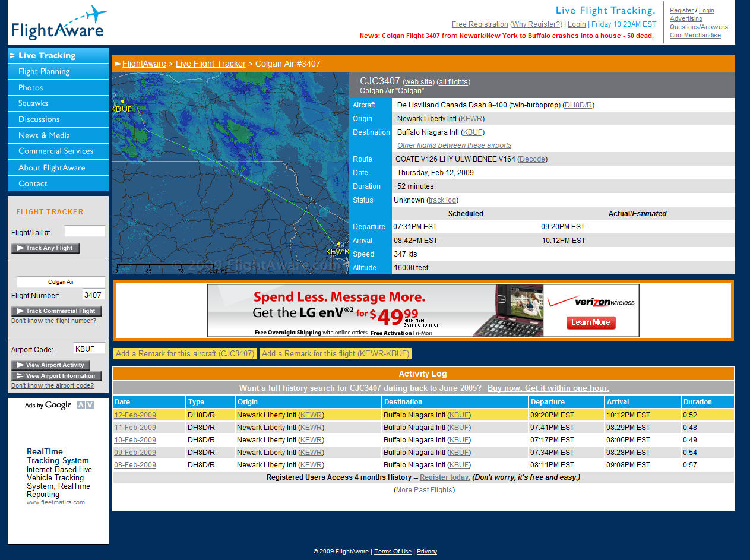Go to the Squawks section
Screen dimensions: 750x560
pos(33,103)
